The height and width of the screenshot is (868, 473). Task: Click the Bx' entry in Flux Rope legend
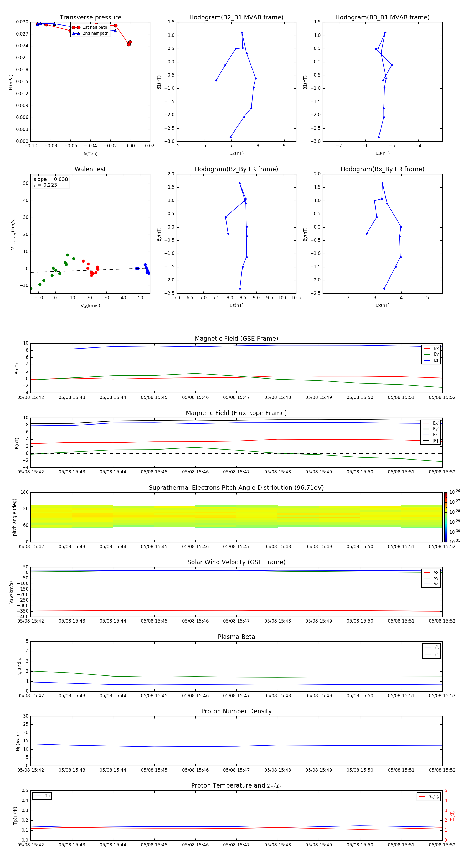[431, 423]
